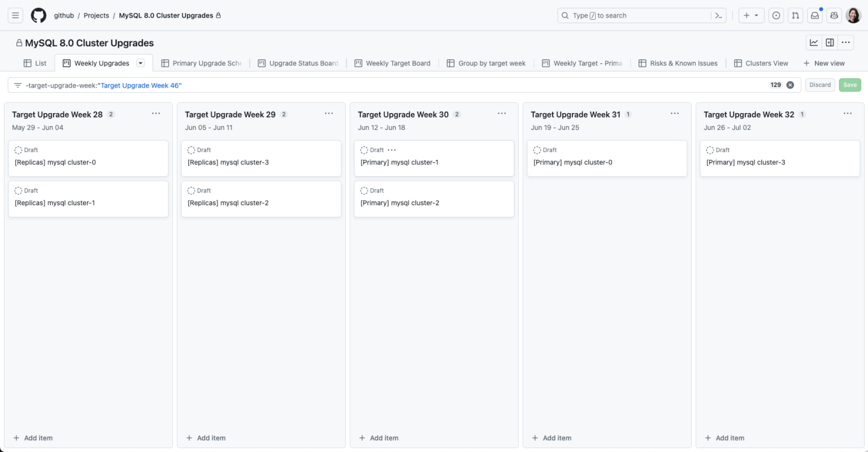Image resolution: width=868 pixels, height=452 pixels.
Task: Open Target Upgrade Week 30 column menu
Action: click(502, 114)
